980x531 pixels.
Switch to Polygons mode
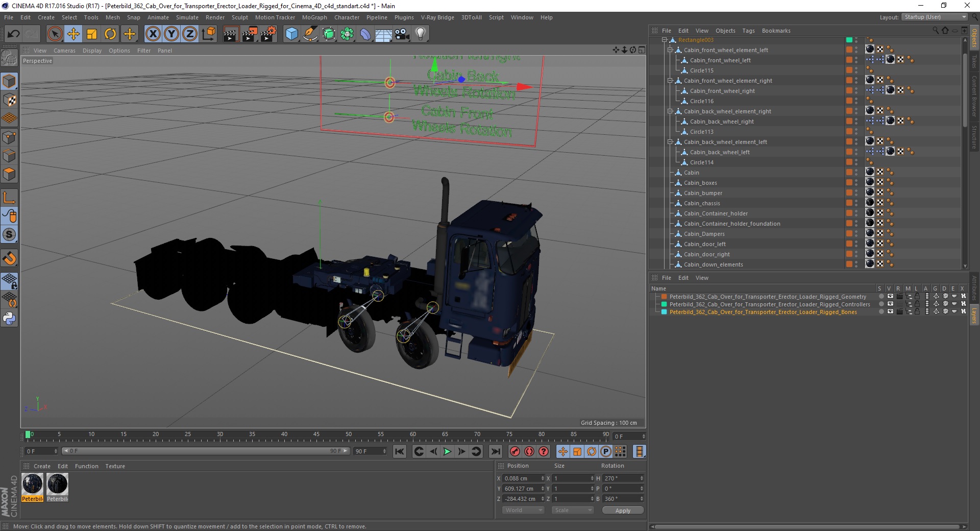click(x=9, y=175)
